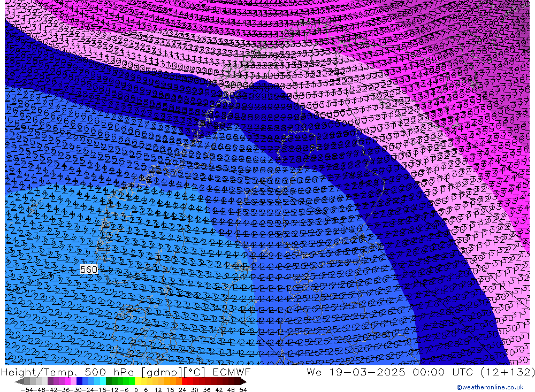Viewport: 535px width, 392px height.
Task: Click the ECMWF model name in the title
Action: click(231, 372)
